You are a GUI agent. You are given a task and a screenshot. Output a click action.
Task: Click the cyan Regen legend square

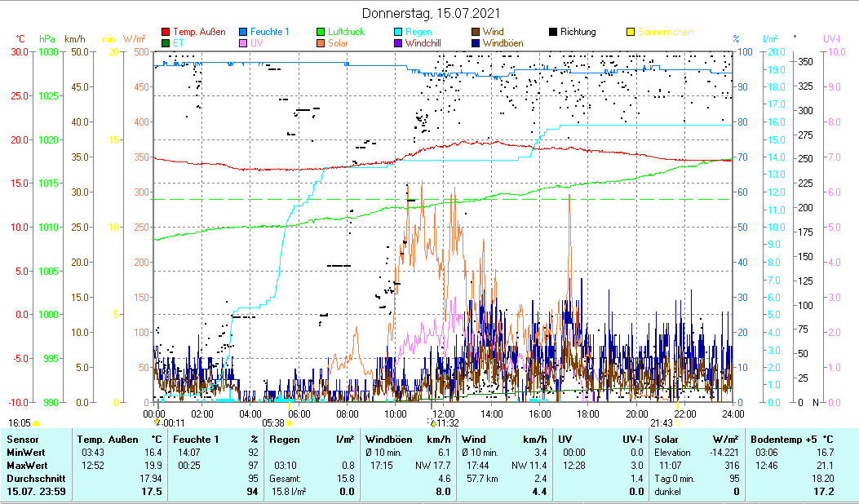pos(398,32)
